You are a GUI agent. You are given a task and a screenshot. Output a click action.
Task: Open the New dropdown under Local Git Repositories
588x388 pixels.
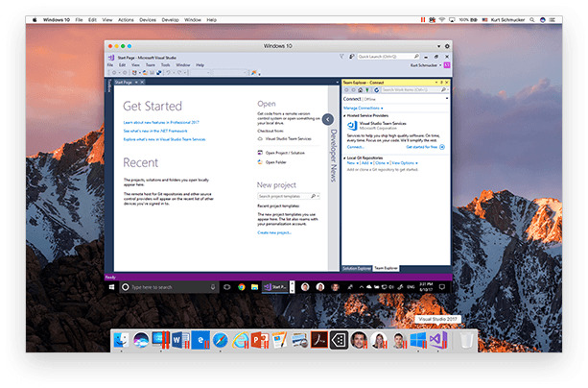tap(352, 163)
